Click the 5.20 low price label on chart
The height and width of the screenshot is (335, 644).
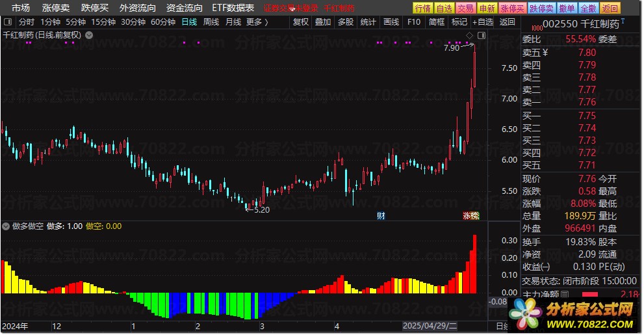click(x=262, y=209)
